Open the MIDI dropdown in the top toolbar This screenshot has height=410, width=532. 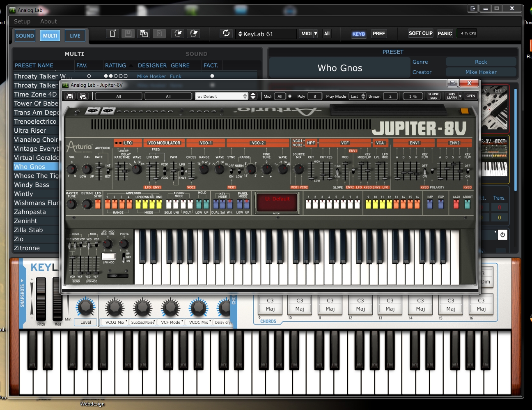coord(309,34)
